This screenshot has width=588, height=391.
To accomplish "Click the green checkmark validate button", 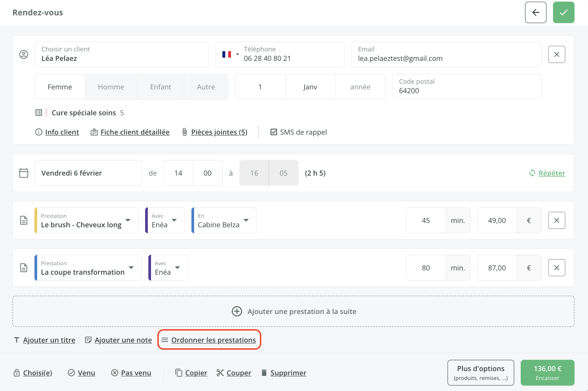I will click(563, 12).
